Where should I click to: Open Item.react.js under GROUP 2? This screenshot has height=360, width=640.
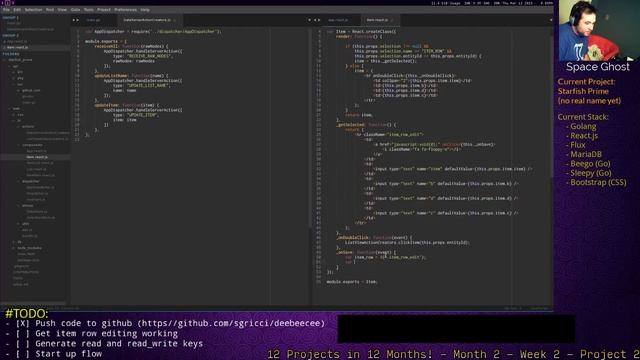coord(18,47)
